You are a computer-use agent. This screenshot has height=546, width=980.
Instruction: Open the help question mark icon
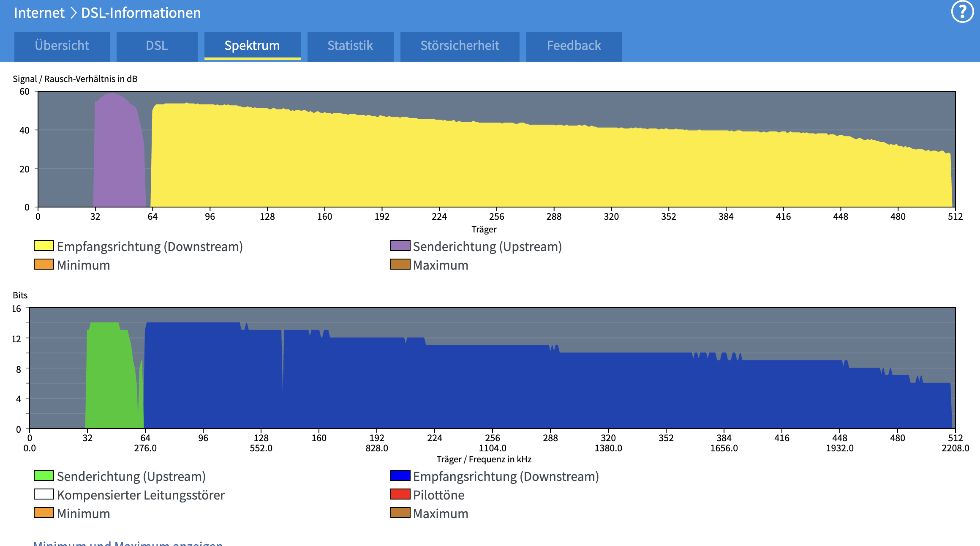point(962,12)
